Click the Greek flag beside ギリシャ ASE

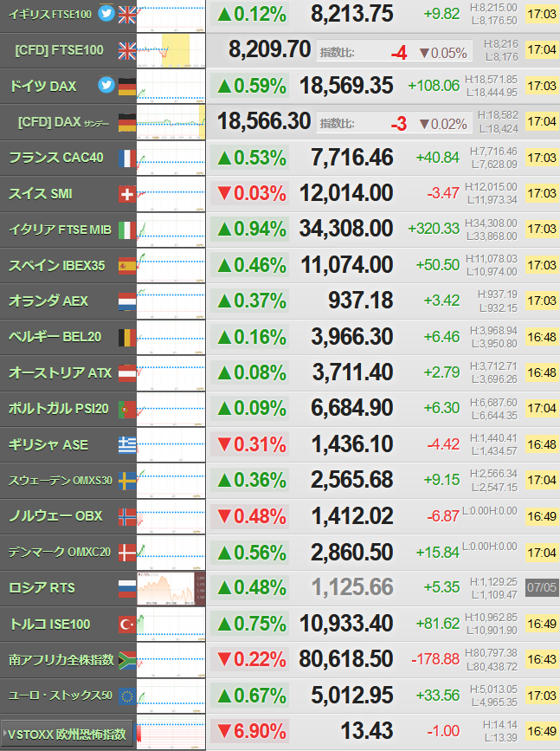127,445
